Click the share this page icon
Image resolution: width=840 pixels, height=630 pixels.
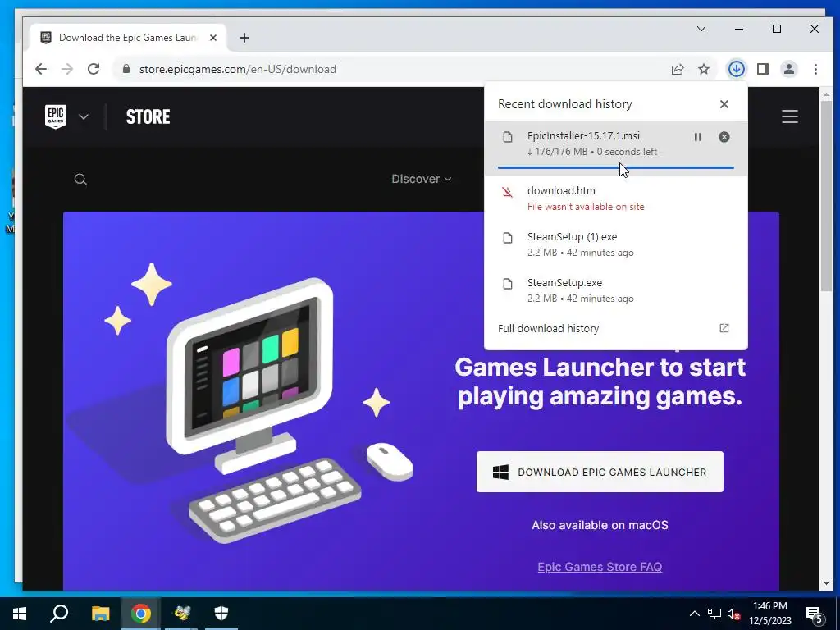[x=677, y=69]
